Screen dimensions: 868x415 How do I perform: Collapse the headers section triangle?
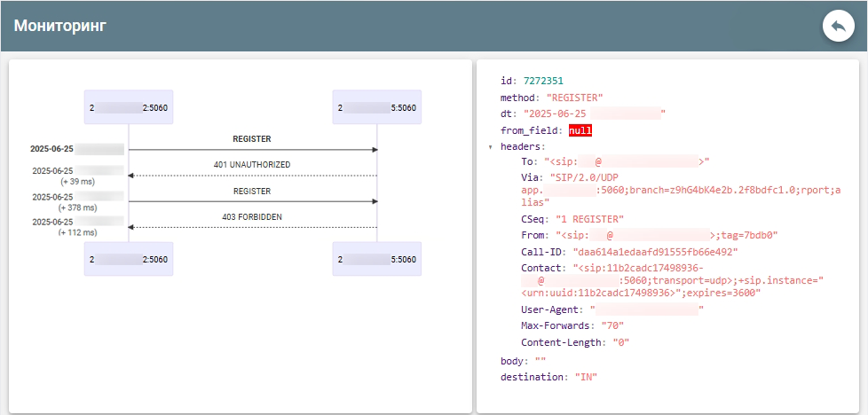[491, 146]
